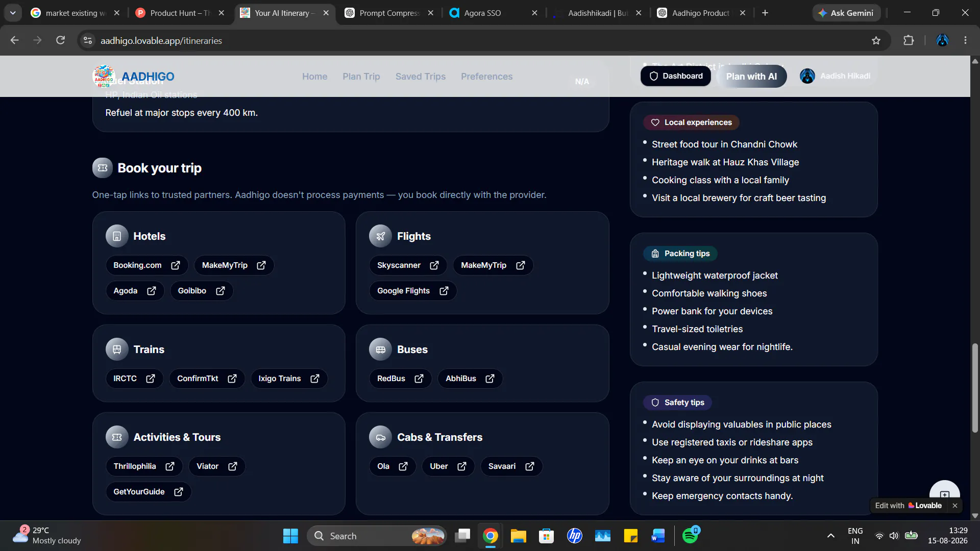This screenshot has width=980, height=551.
Task: Open Google Flights link
Action: point(412,291)
